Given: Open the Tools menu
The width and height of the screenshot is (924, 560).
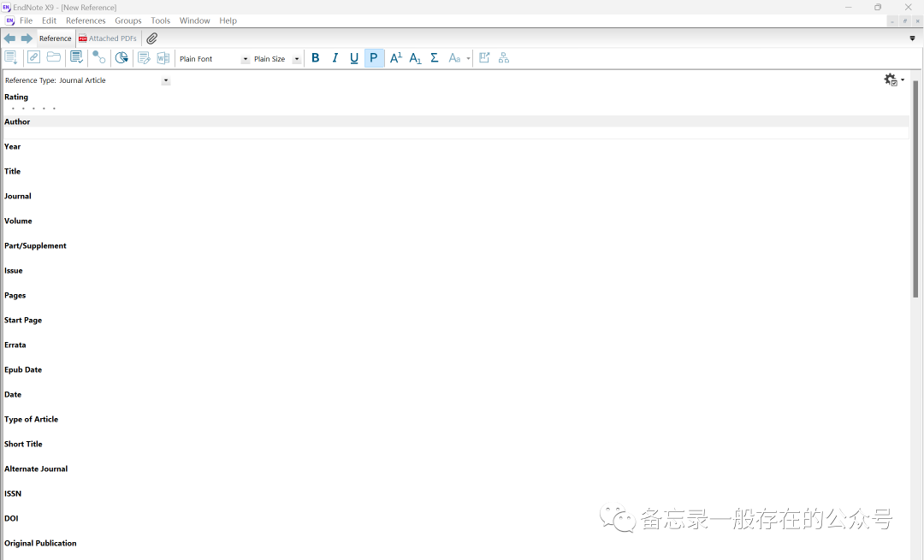Looking at the screenshot, I should click(160, 21).
